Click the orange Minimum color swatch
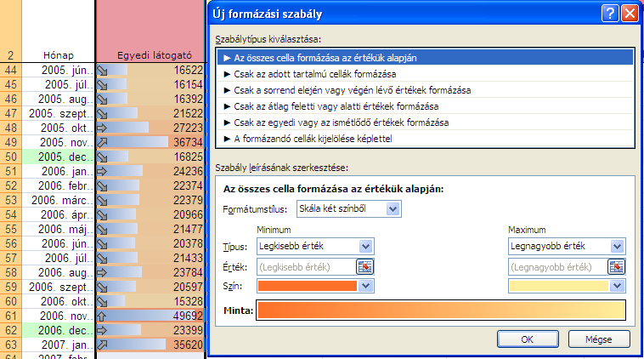 click(308, 286)
